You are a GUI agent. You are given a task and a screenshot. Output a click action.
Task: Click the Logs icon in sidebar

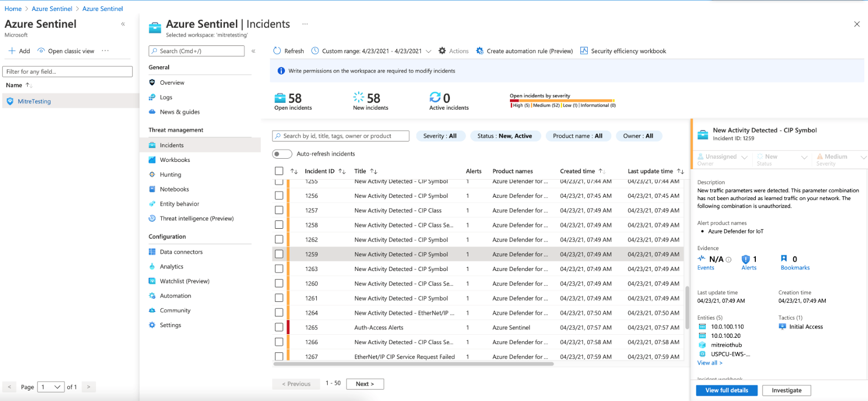click(x=152, y=97)
